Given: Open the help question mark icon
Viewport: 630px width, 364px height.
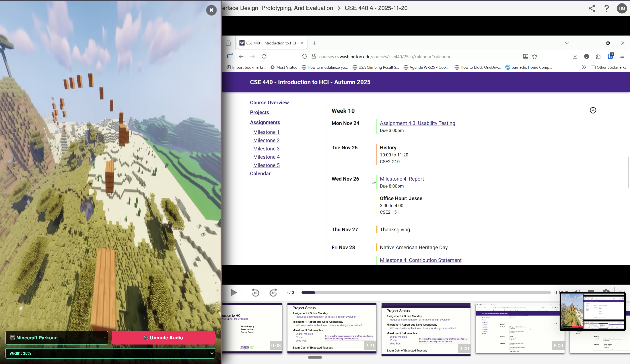Looking at the screenshot, I should [606, 9].
